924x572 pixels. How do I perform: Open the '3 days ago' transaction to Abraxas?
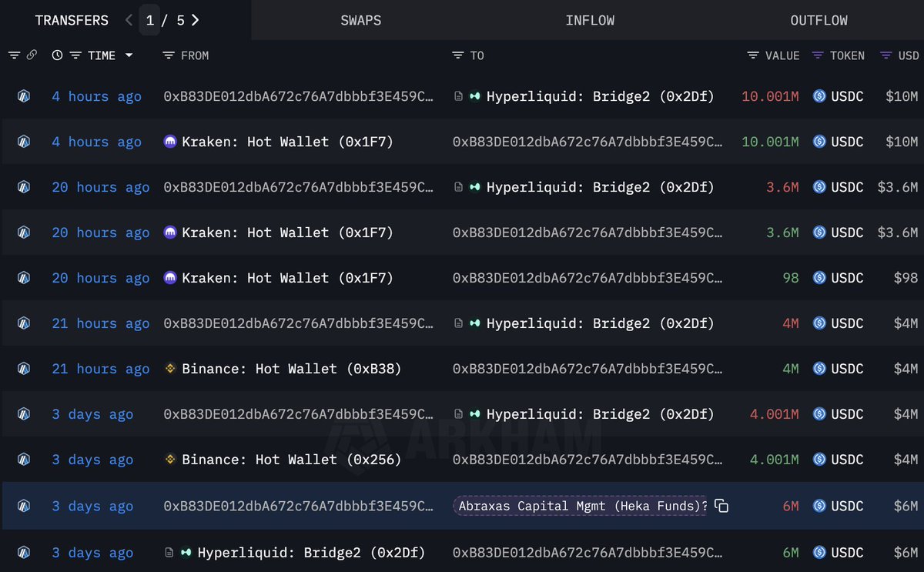(92, 506)
